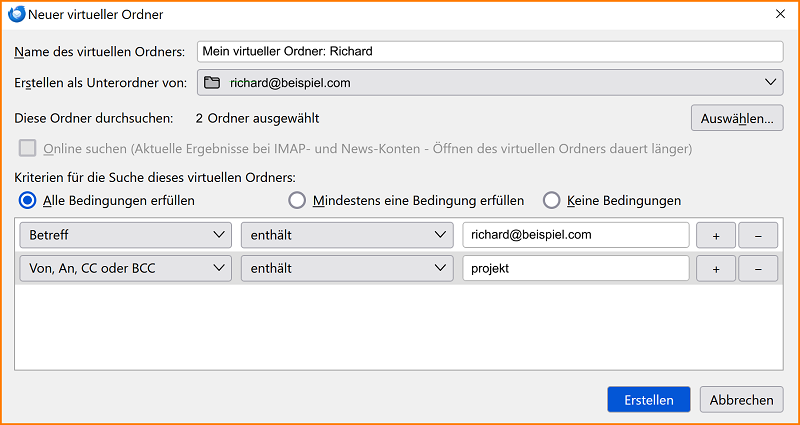
Task: Open the 'Von, An, CC oder BCC' dropdown
Action: pos(126,268)
